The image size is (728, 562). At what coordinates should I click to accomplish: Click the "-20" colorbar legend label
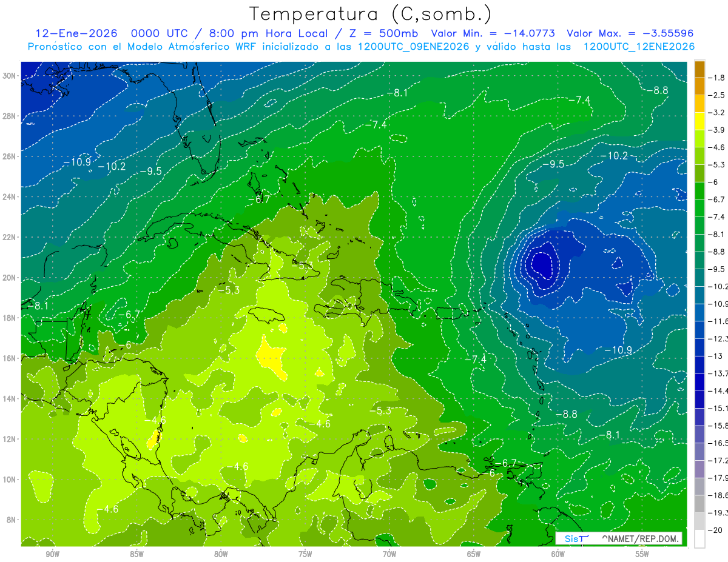[x=715, y=530]
